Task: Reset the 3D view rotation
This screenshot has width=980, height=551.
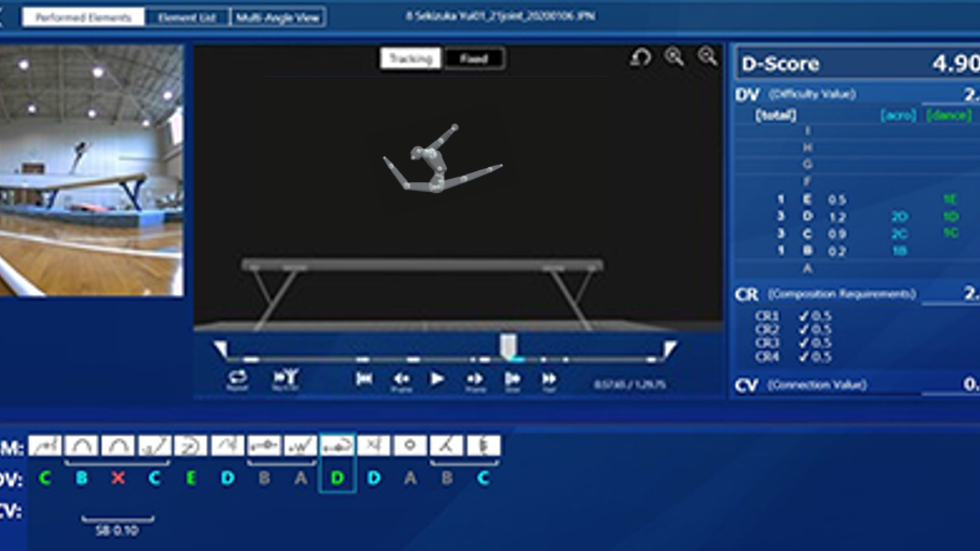Action: point(640,57)
